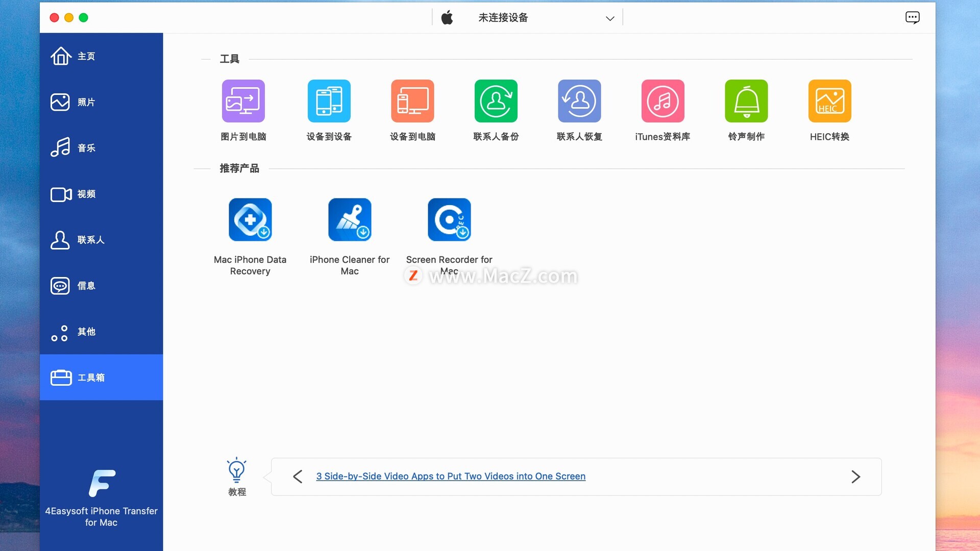Open the 联系人 contacts sidebar section
The image size is (980, 551).
(x=101, y=240)
